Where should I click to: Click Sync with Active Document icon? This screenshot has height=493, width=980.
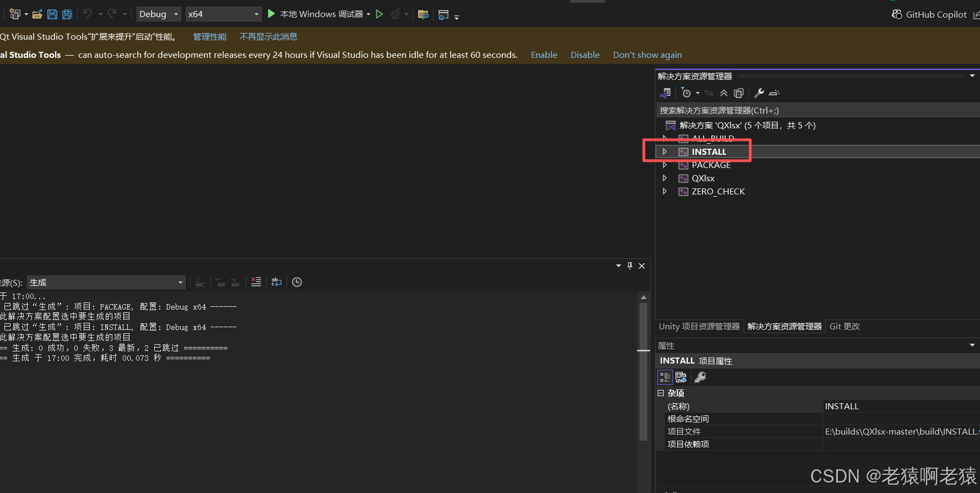[x=709, y=93]
